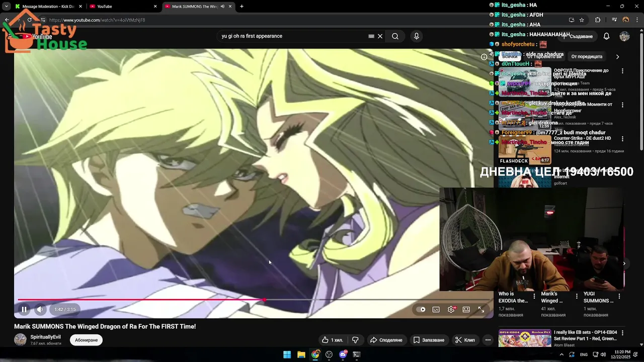Enter fullscreen with the expand arrows icon

tap(481, 309)
